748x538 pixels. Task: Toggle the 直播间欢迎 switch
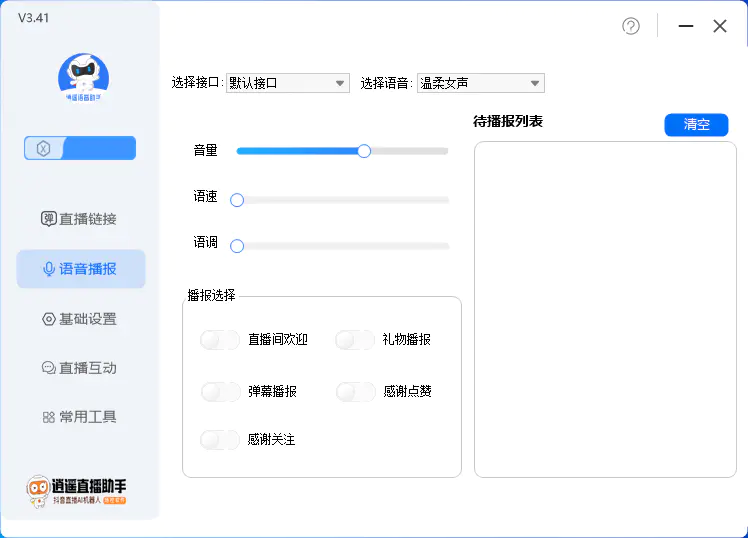tap(220, 340)
